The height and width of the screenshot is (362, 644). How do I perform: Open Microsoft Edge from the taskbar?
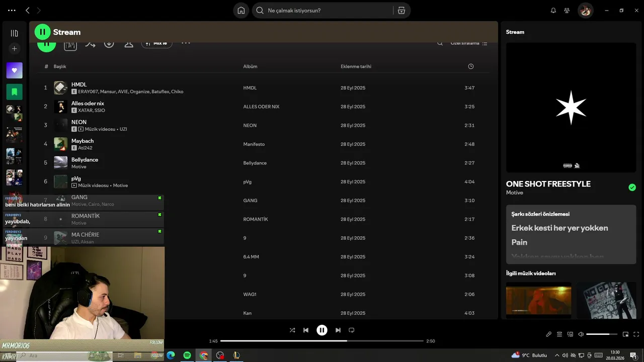point(171,355)
